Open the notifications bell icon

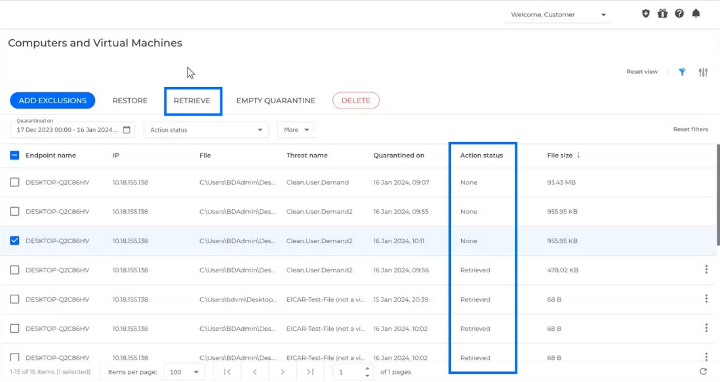(696, 14)
